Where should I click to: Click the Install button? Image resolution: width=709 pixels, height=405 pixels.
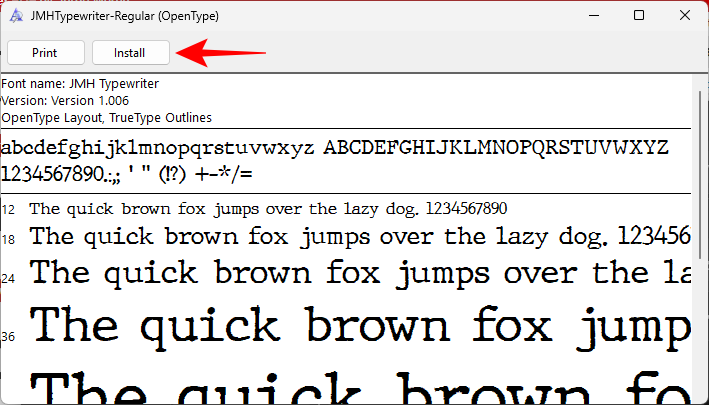[129, 52]
